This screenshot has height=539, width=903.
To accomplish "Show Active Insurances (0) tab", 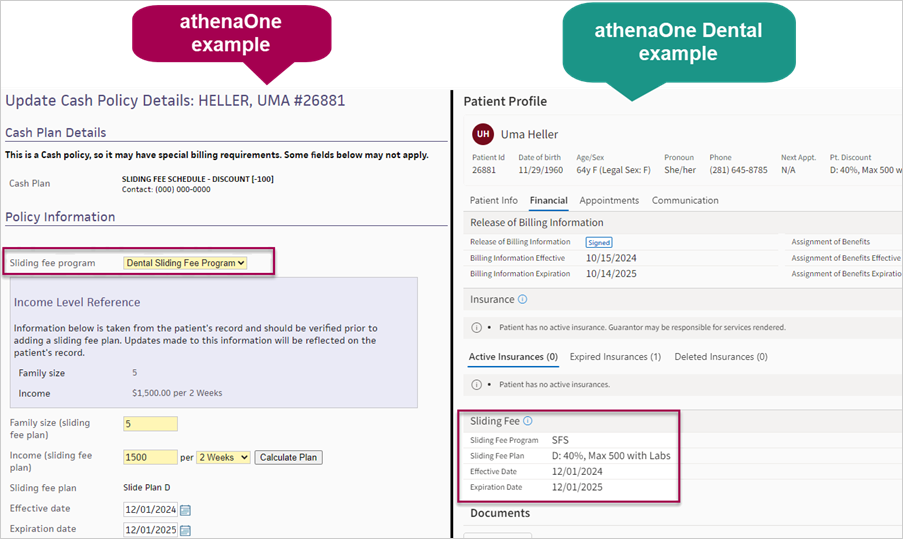I will tap(513, 357).
